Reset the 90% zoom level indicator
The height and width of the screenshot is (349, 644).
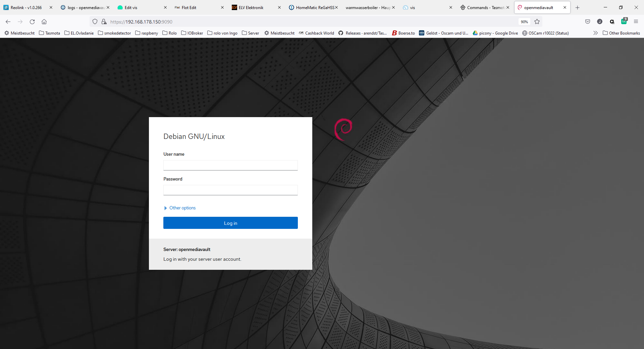click(524, 22)
